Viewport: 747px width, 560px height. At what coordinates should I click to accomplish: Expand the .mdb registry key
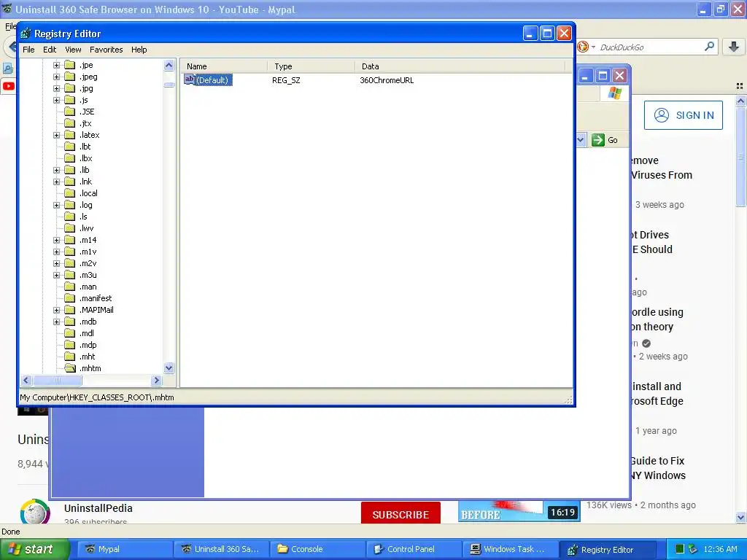tap(56, 322)
